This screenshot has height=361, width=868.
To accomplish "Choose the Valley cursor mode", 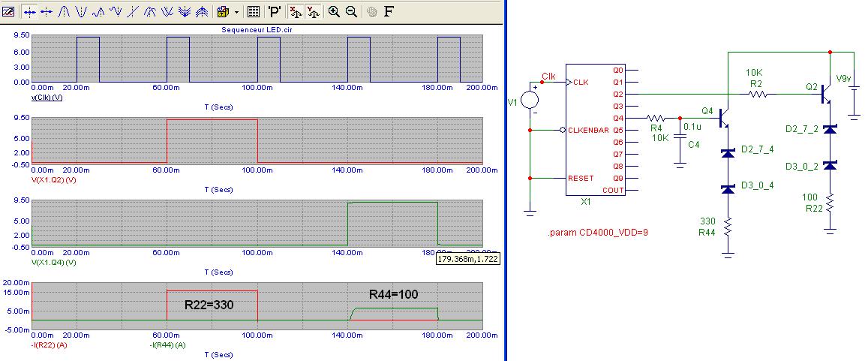I will tap(81, 11).
